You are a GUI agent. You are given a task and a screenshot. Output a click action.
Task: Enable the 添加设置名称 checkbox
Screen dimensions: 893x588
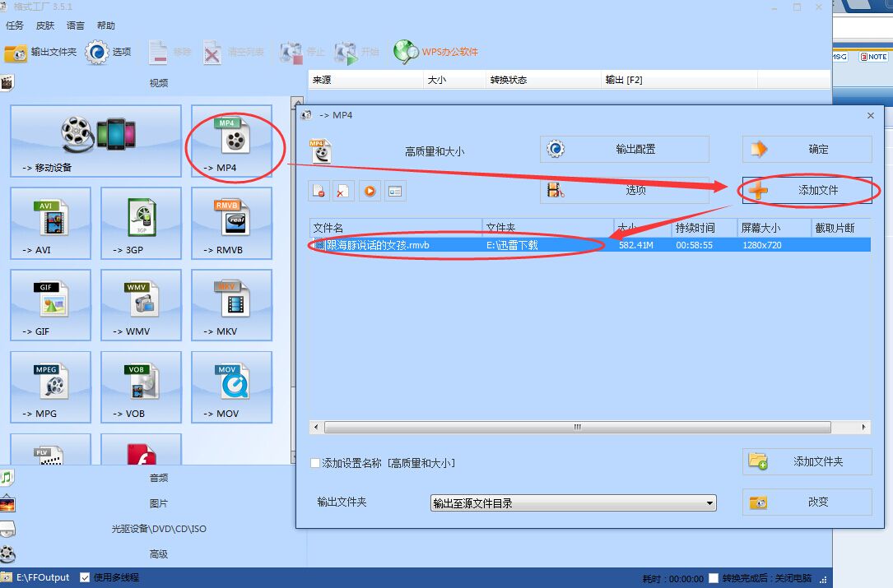(315, 463)
